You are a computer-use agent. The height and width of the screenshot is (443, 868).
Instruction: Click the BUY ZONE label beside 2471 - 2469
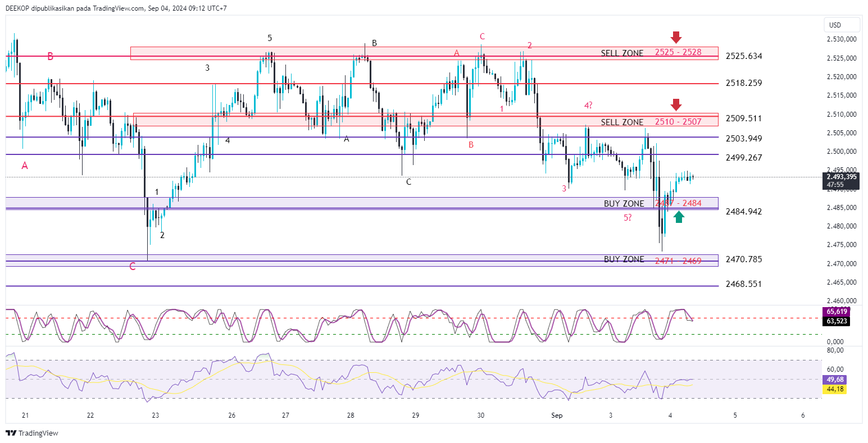(624, 259)
